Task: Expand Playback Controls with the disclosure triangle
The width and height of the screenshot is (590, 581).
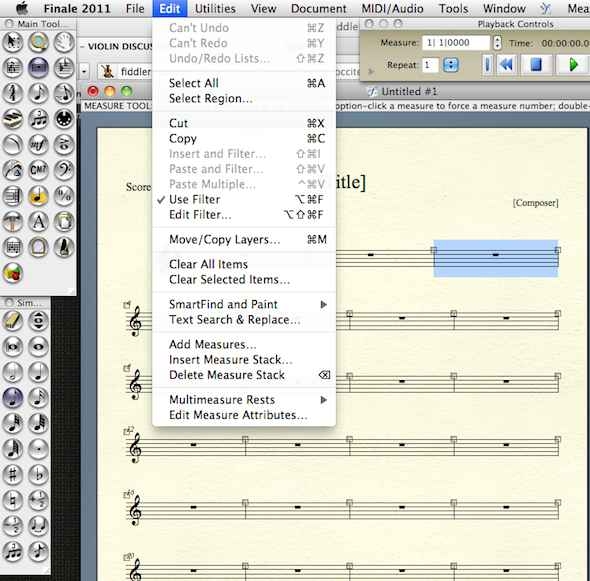Action: [371, 71]
